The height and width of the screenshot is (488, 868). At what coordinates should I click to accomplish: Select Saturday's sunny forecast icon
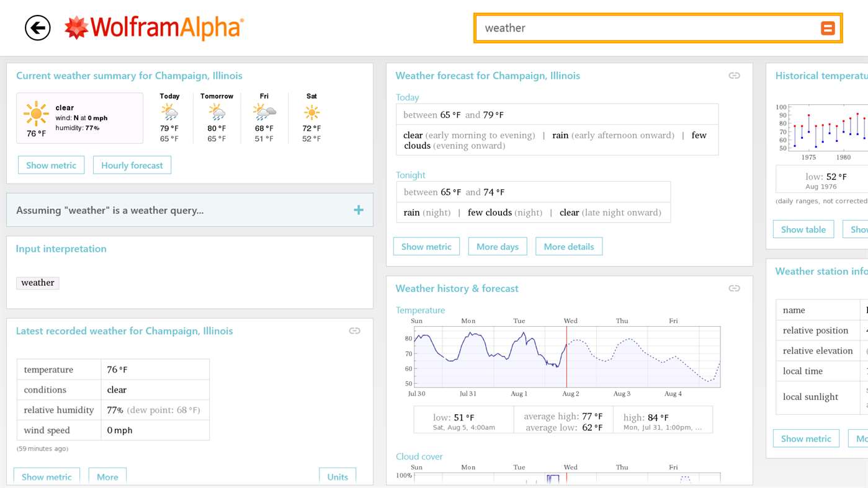(x=311, y=112)
